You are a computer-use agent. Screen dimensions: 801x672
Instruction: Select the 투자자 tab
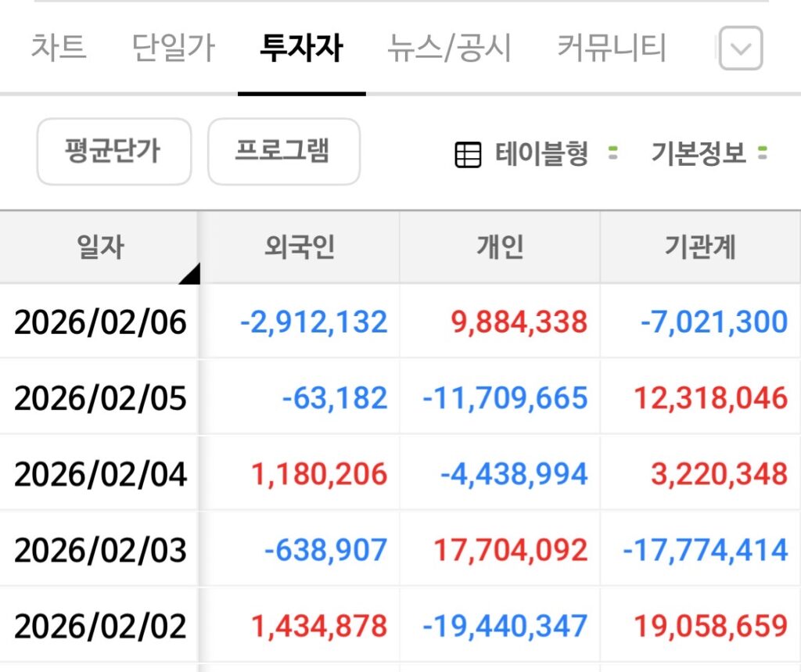coord(301,49)
